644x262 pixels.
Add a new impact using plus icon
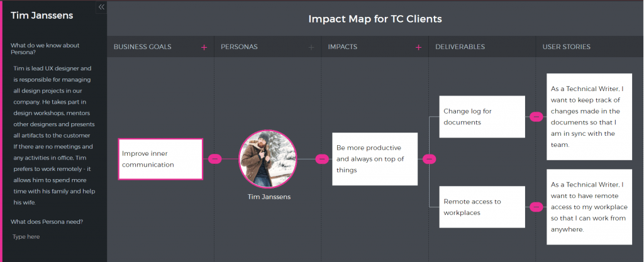point(418,48)
